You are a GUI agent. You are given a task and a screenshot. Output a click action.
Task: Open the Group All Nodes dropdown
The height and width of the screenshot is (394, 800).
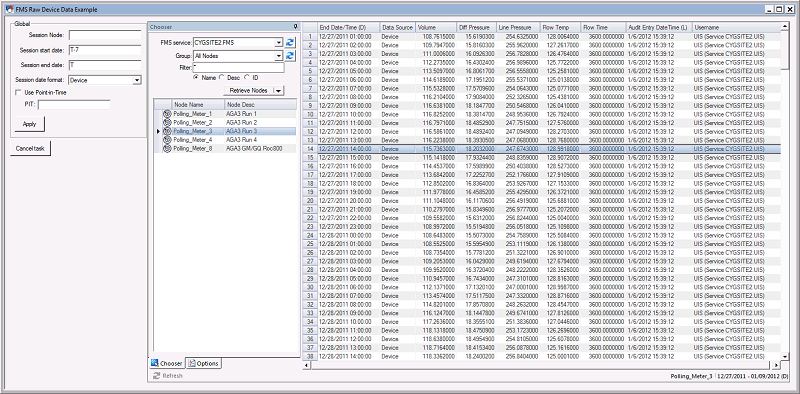pyautogui.click(x=279, y=56)
